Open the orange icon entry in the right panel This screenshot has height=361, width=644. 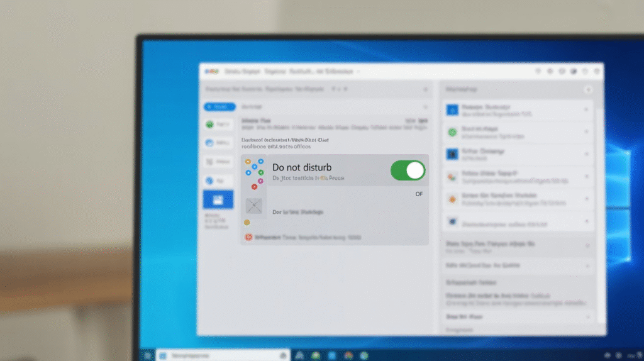pos(452,199)
